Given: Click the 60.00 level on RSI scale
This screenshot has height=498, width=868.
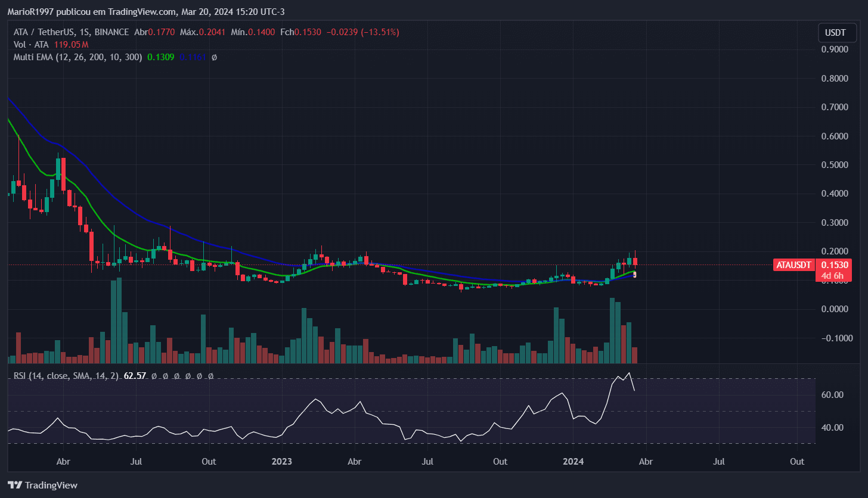Looking at the screenshot, I should pyautogui.click(x=832, y=395).
